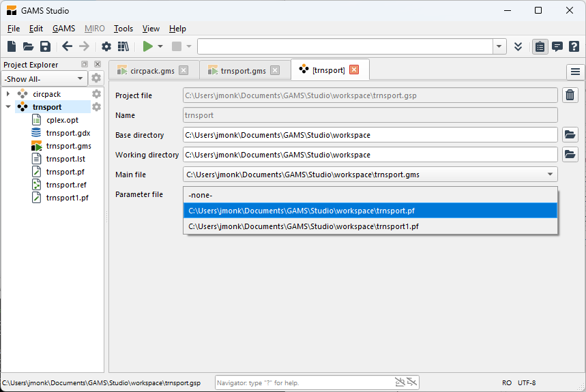Open the Settings gear in the toolbar
The width and height of the screenshot is (586, 392).
point(106,46)
